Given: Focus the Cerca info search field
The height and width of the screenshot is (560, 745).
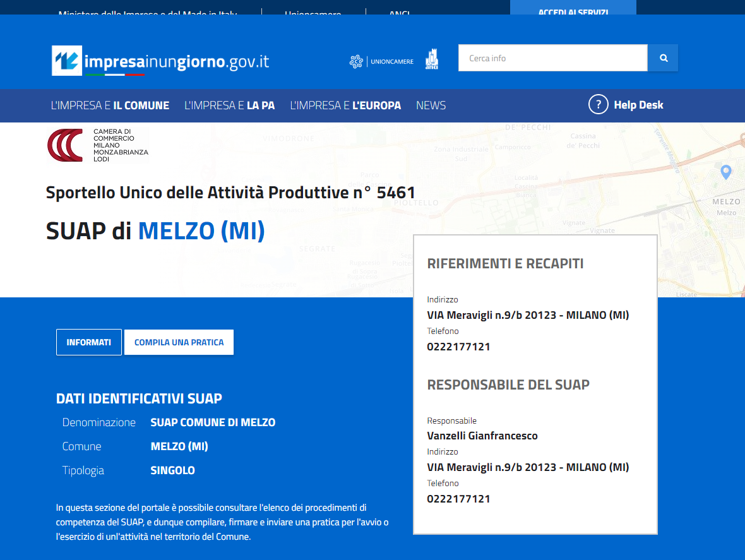Looking at the screenshot, I should pos(552,58).
